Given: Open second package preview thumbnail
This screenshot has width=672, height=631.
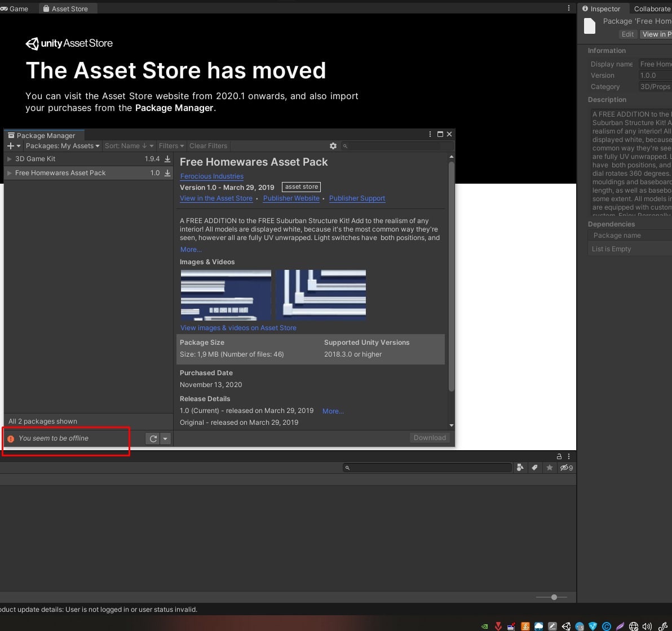Looking at the screenshot, I should [321, 295].
